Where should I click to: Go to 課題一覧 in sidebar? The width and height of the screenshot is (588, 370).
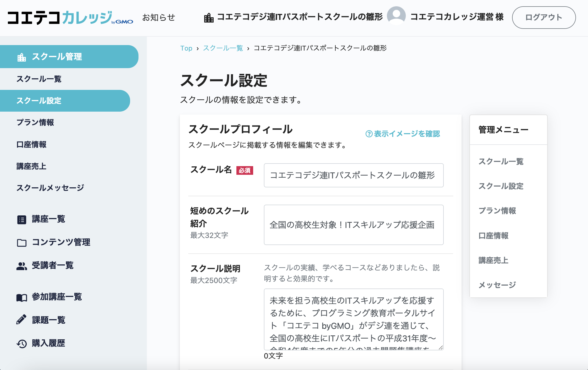[48, 320]
